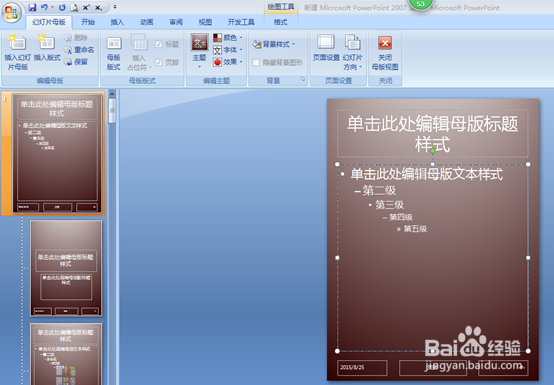Open theme colors (颜色) dropdown
Screen dimensions: 554x385
click(x=228, y=37)
